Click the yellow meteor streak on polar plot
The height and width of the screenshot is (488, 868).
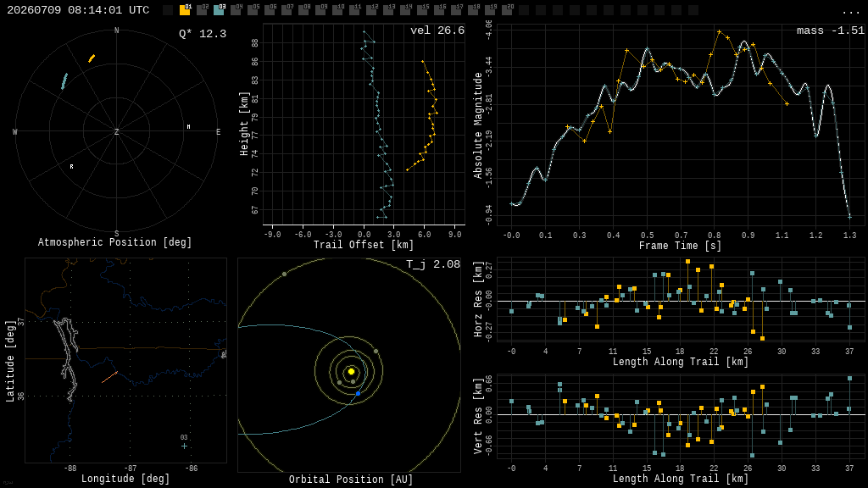(x=92, y=58)
